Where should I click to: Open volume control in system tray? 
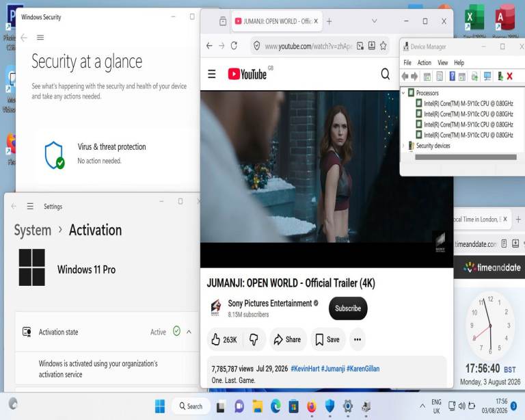tap(461, 406)
